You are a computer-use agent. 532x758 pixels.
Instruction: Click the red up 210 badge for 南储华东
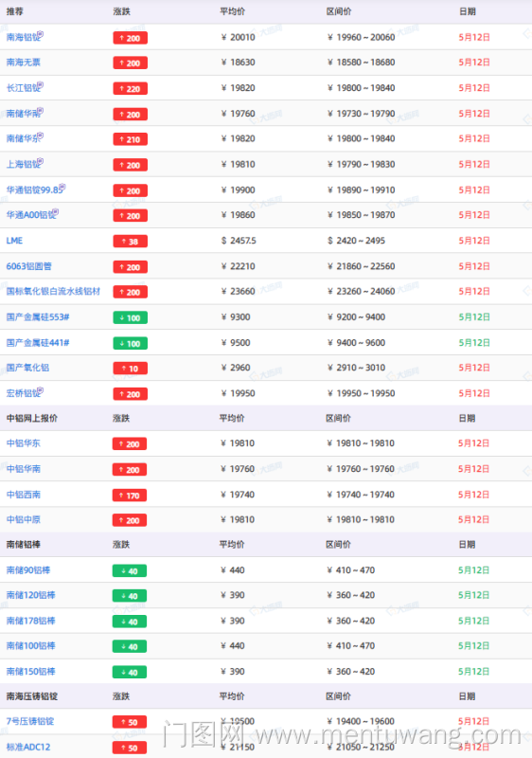click(x=131, y=139)
